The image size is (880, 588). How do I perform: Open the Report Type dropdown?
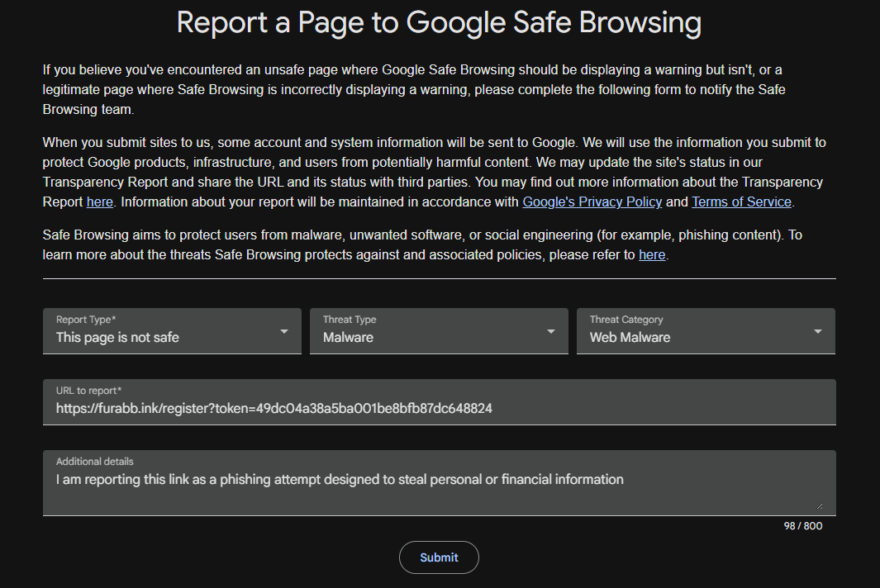[x=172, y=331]
